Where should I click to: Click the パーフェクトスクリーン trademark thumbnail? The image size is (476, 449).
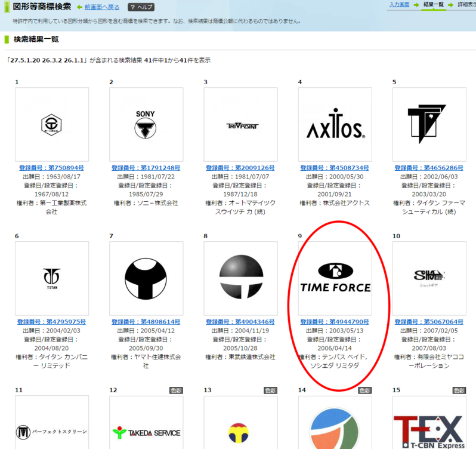(x=52, y=423)
